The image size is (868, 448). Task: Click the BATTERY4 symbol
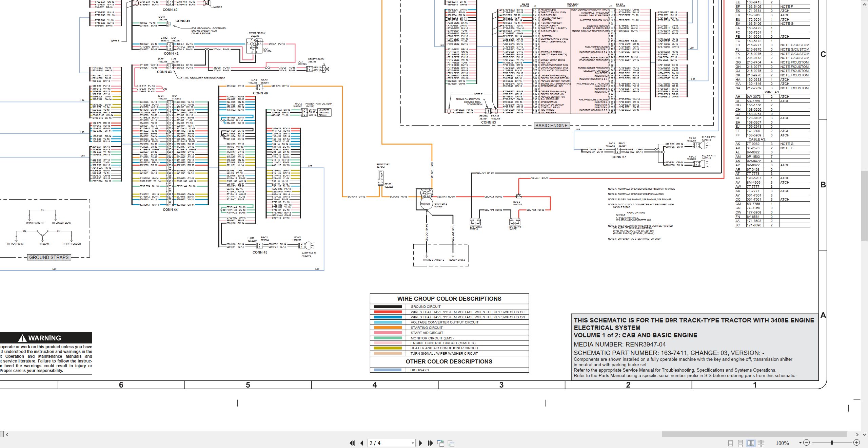[515, 222]
